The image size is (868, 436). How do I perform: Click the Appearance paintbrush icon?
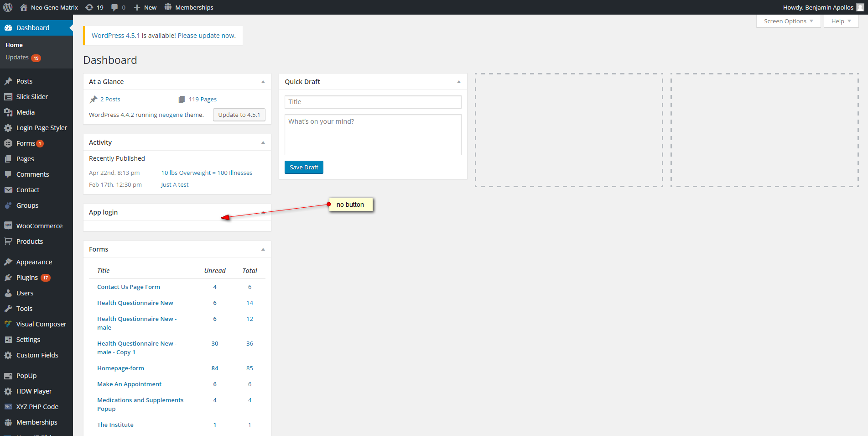tap(8, 262)
